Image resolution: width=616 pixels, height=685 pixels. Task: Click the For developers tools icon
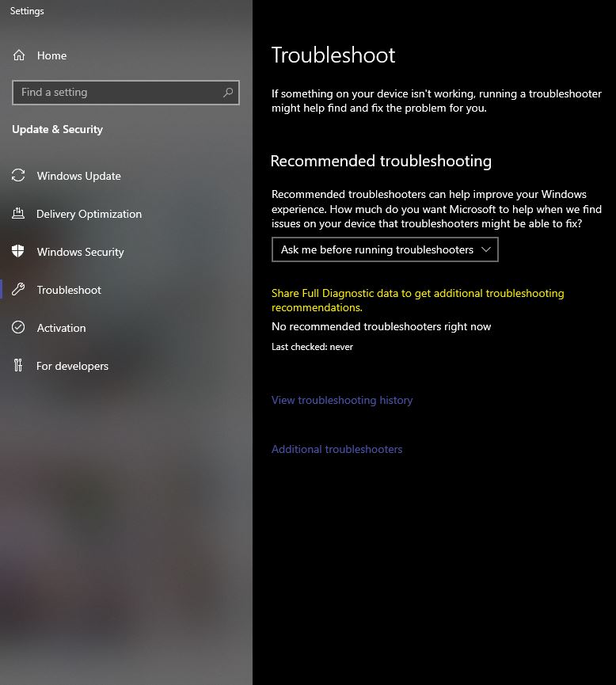pyautogui.click(x=18, y=365)
